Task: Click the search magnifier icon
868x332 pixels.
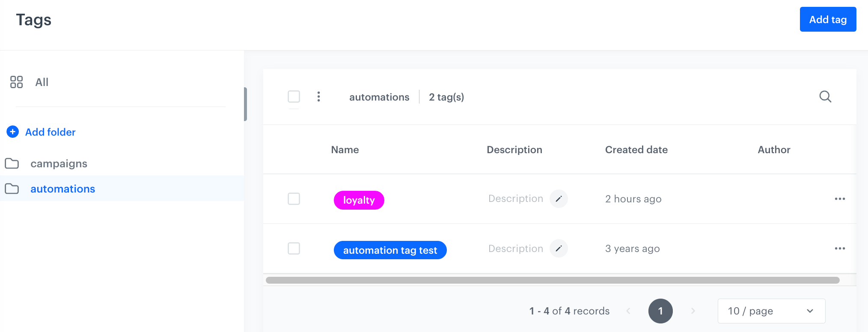Action: [825, 97]
